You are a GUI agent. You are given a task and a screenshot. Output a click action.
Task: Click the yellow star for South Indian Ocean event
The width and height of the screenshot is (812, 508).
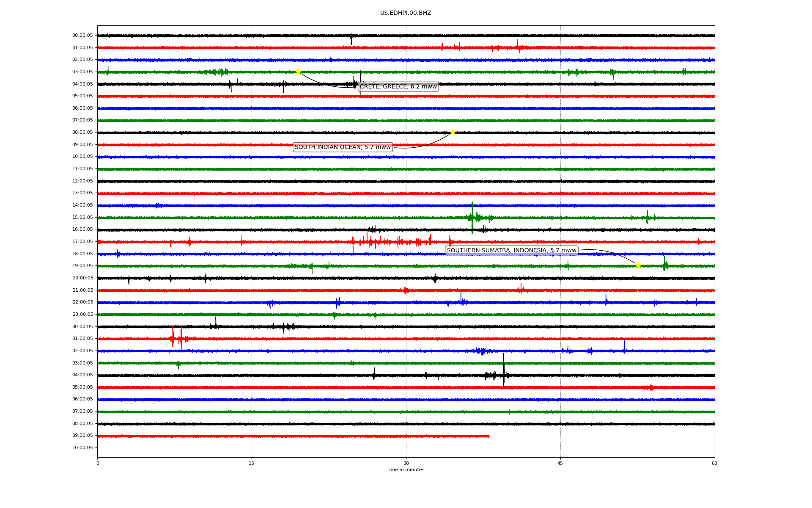(453, 132)
